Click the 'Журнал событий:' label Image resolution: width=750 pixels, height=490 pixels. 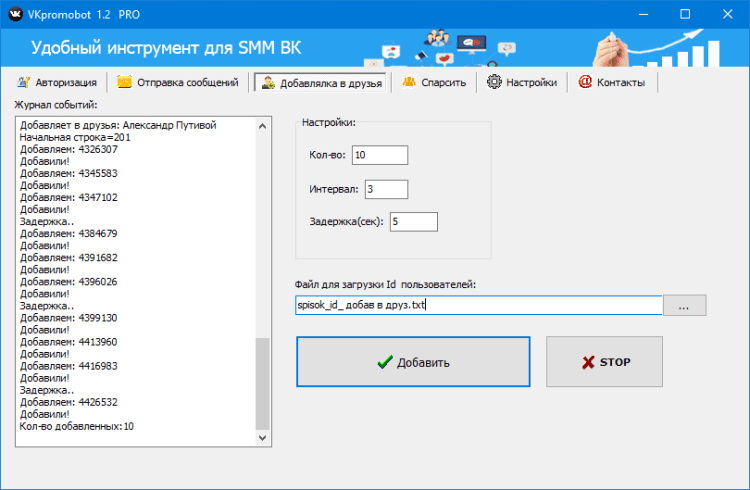click(x=55, y=105)
